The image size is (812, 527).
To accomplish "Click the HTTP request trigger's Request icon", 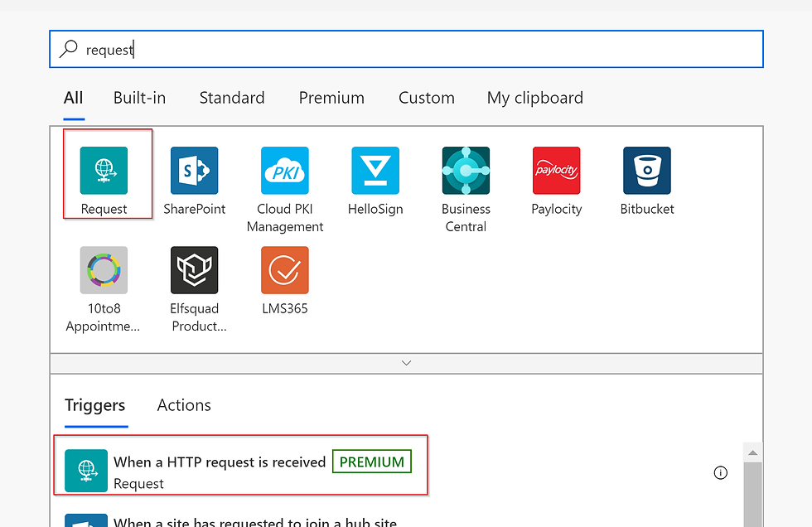I will pyautogui.click(x=86, y=471).
